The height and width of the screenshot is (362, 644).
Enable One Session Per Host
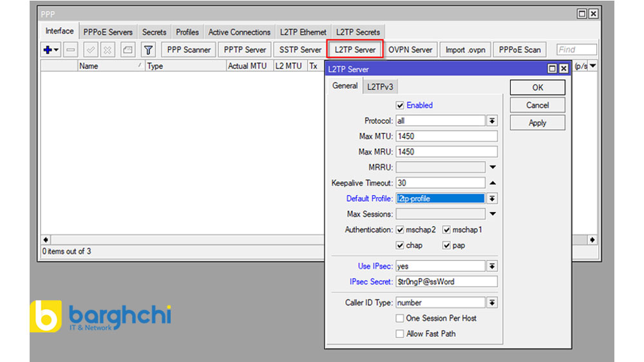click(x=400, y=318)
